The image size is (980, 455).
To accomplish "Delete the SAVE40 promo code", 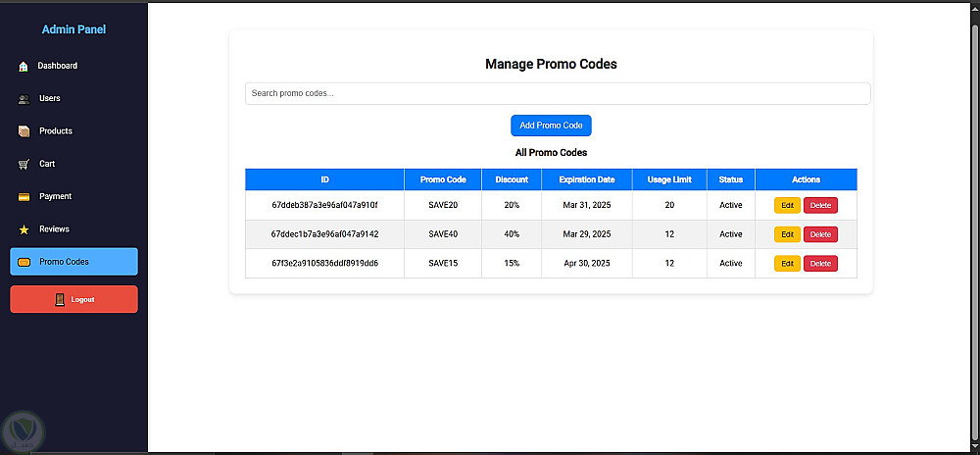I will (820, 234).
